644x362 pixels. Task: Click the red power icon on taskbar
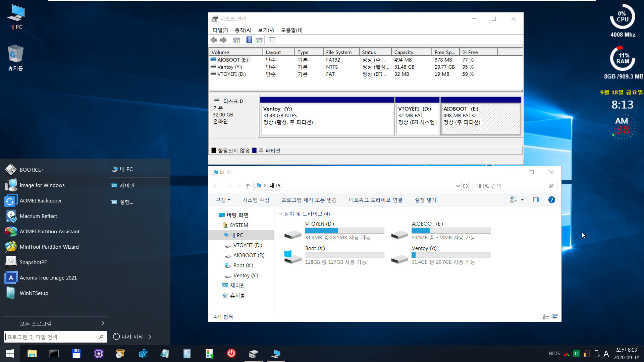231,354
